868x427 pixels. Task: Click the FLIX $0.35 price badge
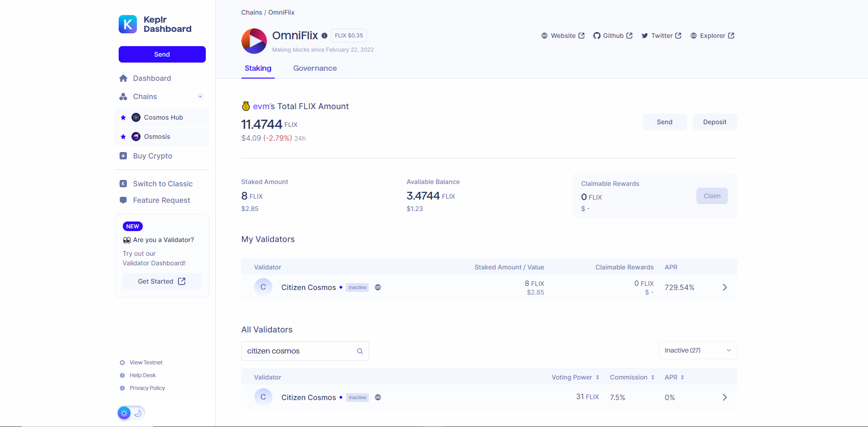click(349, 36)
